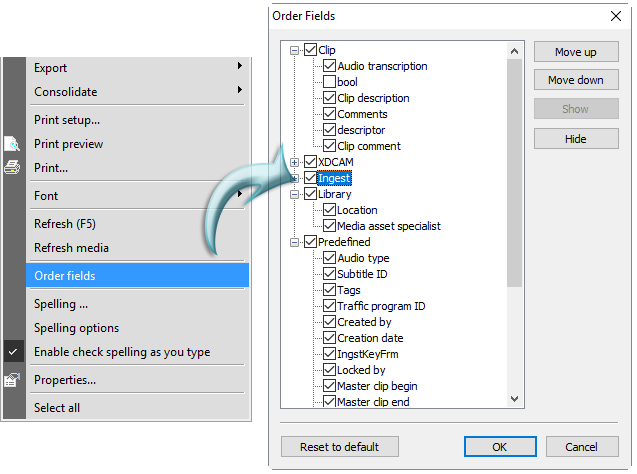Screen dimensions: 637x474
Task: Uncheck the Audio transcription checkbox
Action: point(329,66)
